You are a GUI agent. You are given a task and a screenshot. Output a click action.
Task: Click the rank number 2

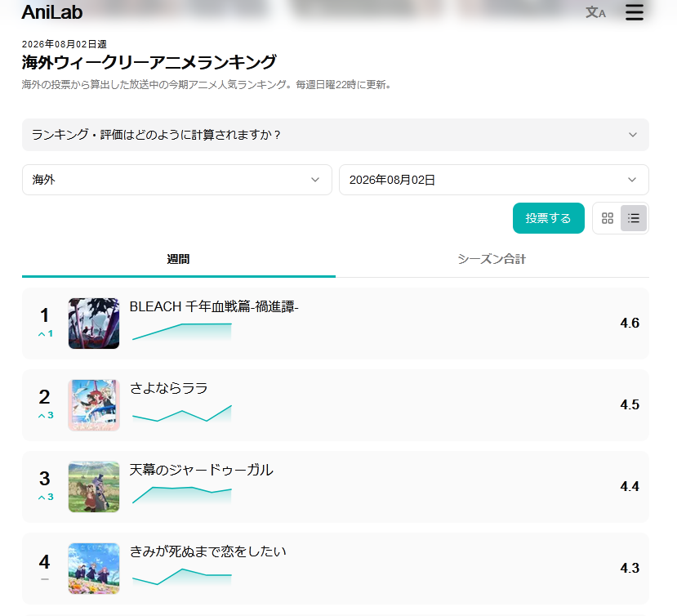pyautogui.click(x=44, y=397)
